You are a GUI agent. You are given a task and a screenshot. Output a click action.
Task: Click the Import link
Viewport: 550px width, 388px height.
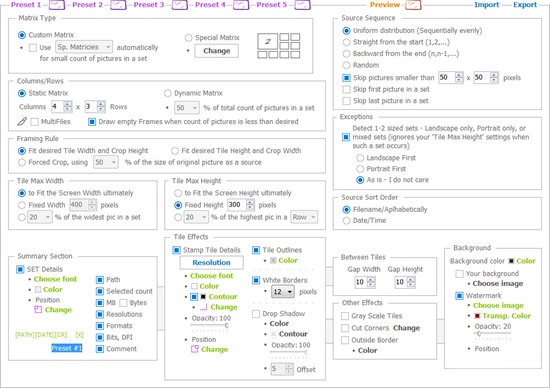pyautogui.click(x=487, y=5)
